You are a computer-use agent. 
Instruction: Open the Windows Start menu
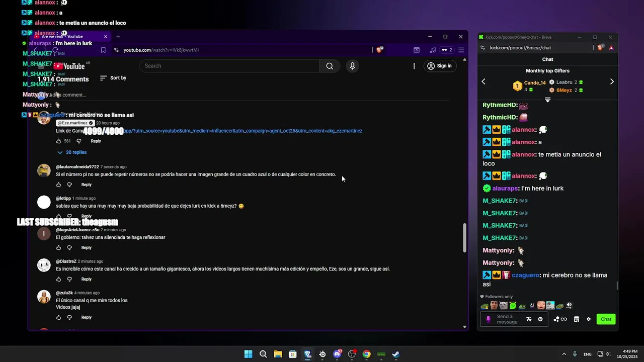(x=248, y=354)
